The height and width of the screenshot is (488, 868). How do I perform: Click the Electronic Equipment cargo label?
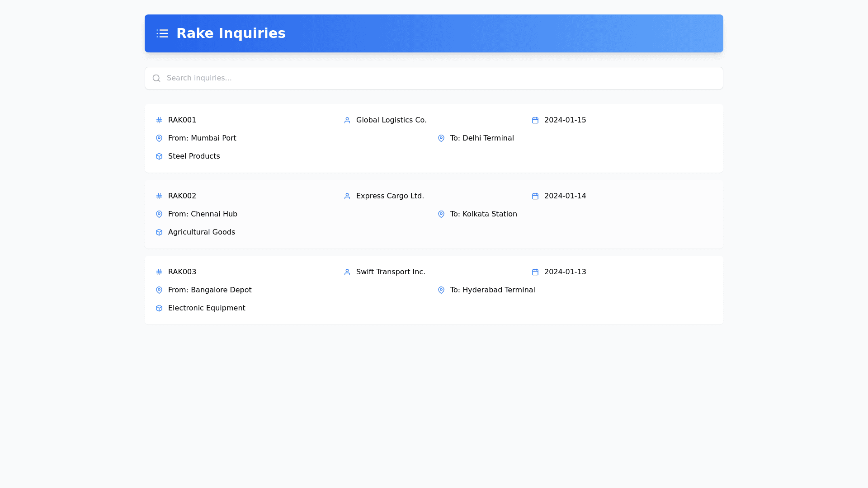207,308
